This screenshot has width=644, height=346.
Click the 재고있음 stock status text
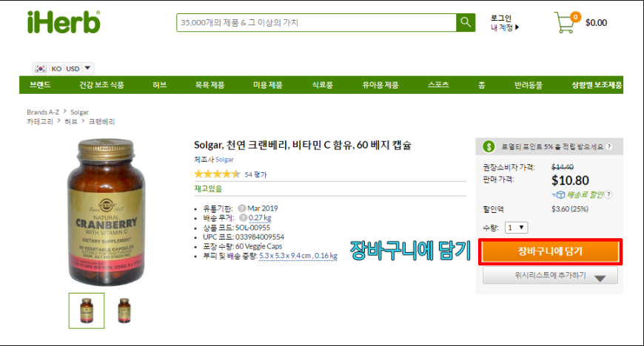point(208,189)
